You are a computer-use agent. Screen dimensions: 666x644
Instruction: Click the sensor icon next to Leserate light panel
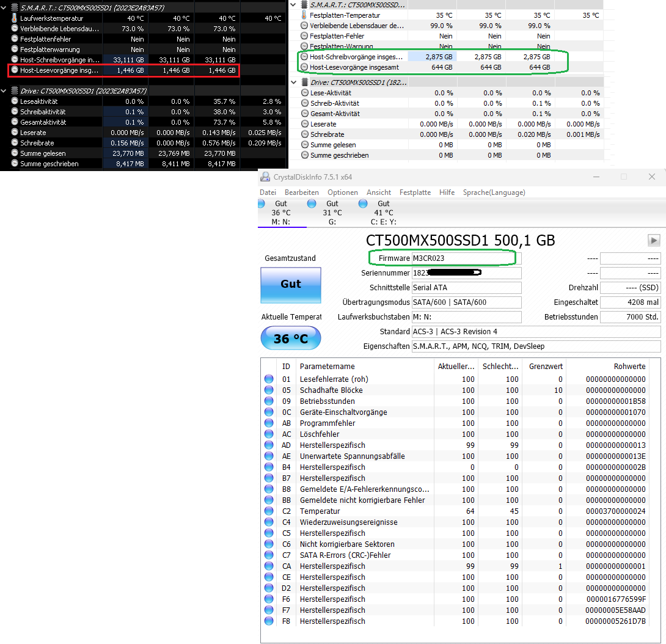pos(304,124)
